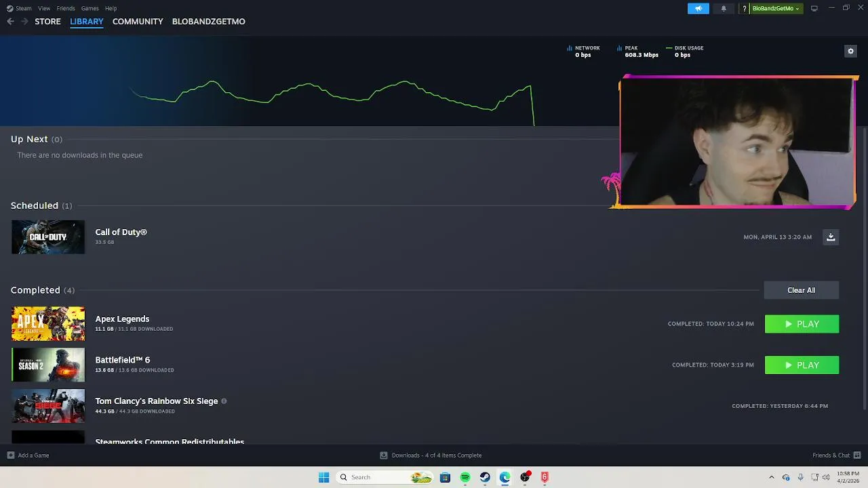The height and width of the screenshot is (488, 868).
Task: Open download settings gear
Action: [x=850, y=51]
